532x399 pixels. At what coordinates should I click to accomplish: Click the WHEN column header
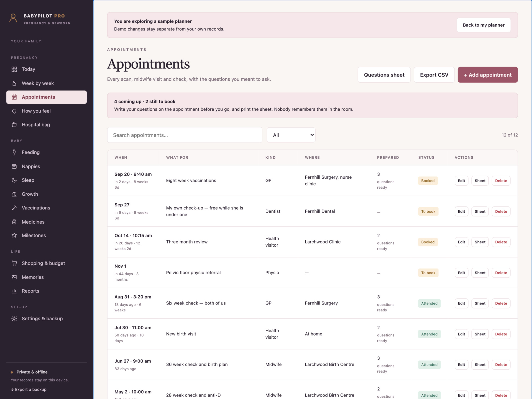tap(121, 157)
